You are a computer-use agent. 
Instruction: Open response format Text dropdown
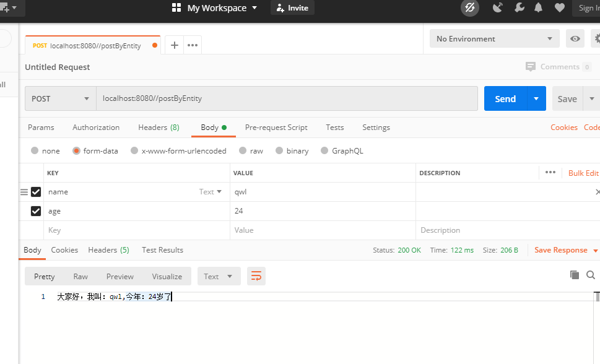coord(219,276)
